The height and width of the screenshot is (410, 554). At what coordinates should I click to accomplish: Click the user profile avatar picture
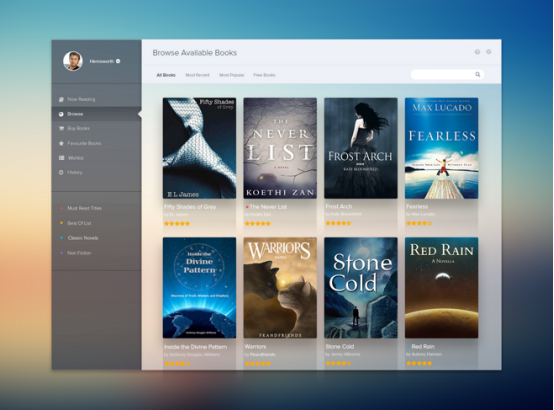coord(73,61)
